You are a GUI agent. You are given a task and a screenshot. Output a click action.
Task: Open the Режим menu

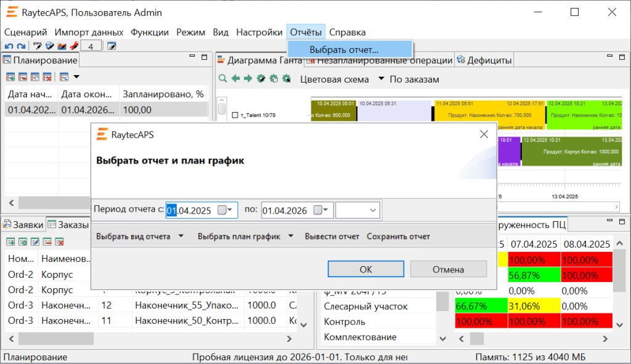click(x=191, y=32)
